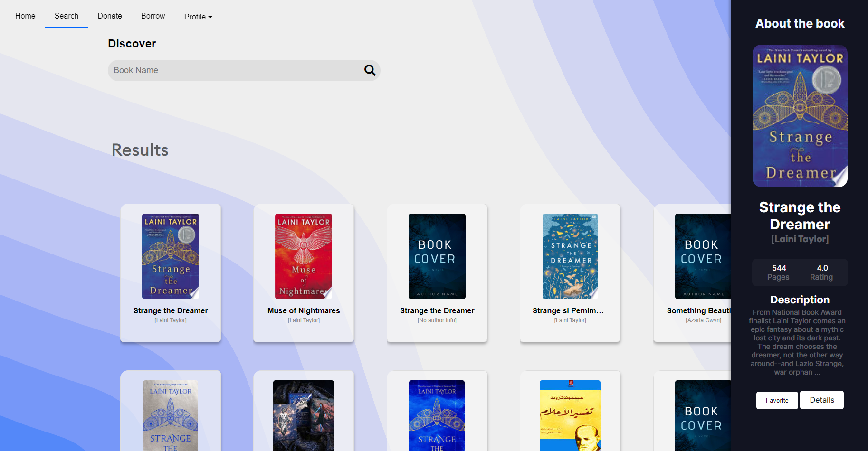Click into the Book Name search field
Viewport: 868px width, 451px height.
point(214,70)
